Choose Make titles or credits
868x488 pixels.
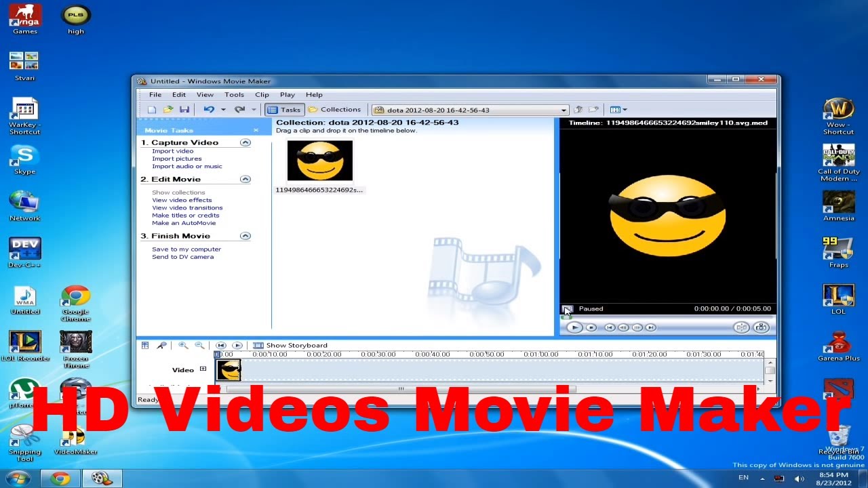tap(186, 216)
